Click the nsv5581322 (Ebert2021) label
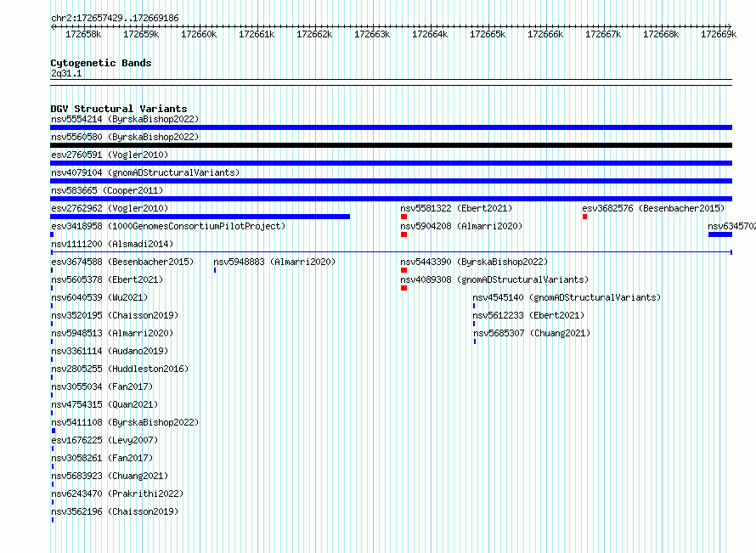Viewport: 756px width, 553px height. [456, 208]
